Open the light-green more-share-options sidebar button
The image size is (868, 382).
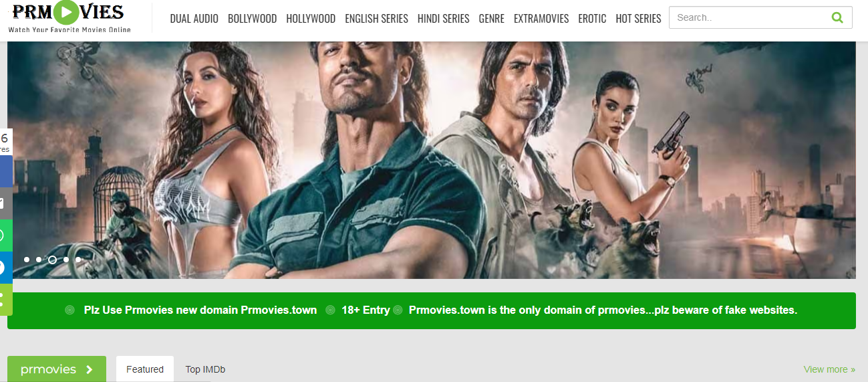click(x=6, y=299)
